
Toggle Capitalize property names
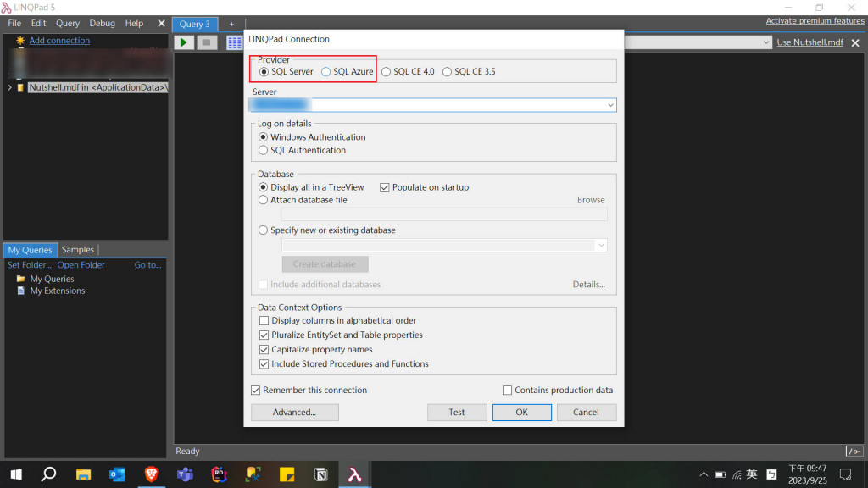pyautogui.click(x=316, y=350)
